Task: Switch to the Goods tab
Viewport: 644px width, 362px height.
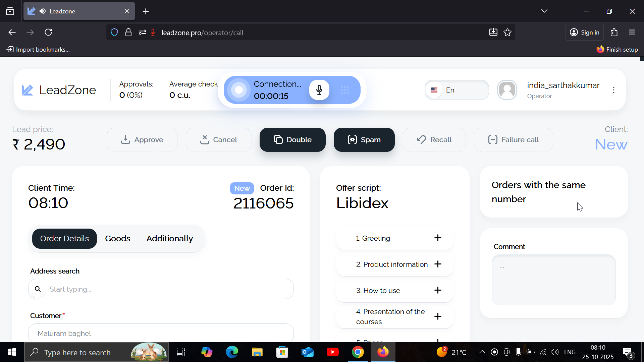Action: [x=117, y=239]
